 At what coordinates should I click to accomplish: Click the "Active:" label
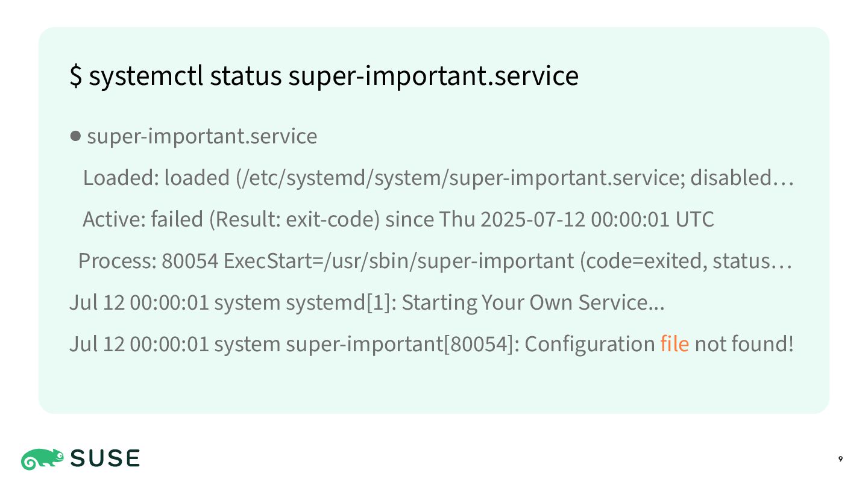(x=115, y=219)
